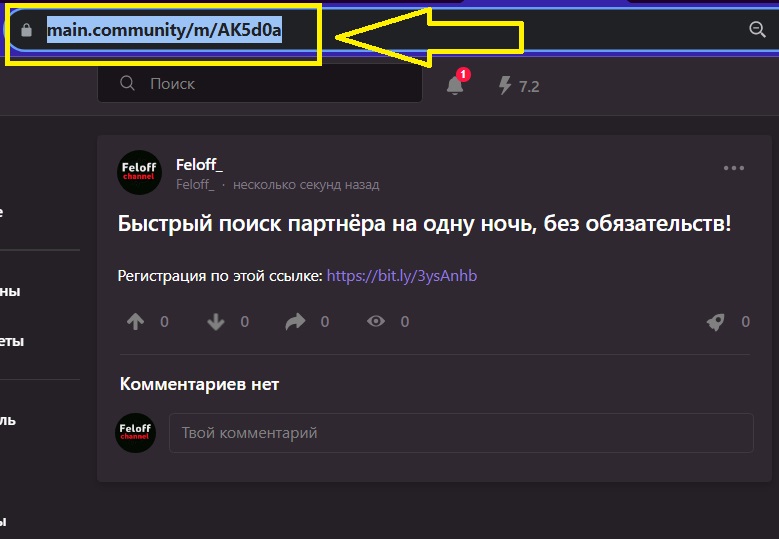Boost the post with the rocket icon
This screenshot has width=779, height=539.
pyautogui.click(x=716, y=322)
